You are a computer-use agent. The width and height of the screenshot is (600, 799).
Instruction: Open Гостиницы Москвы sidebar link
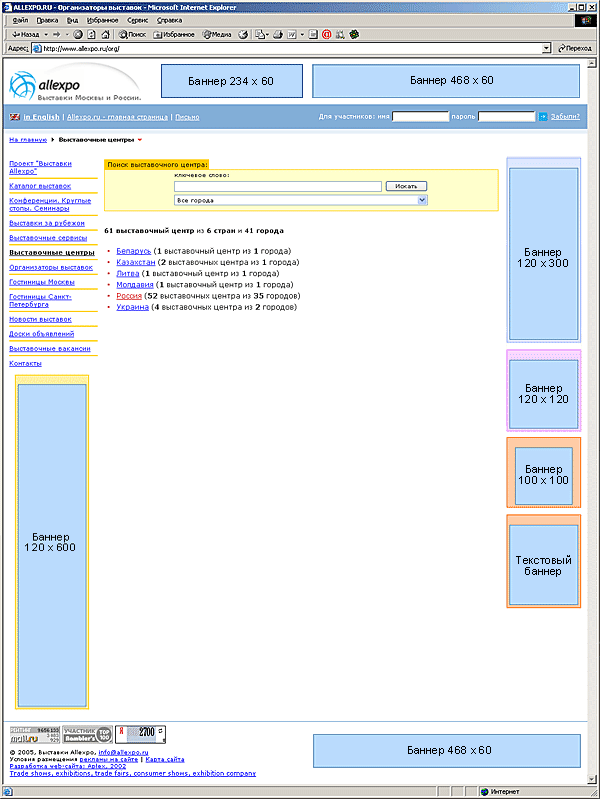(42, 282)
